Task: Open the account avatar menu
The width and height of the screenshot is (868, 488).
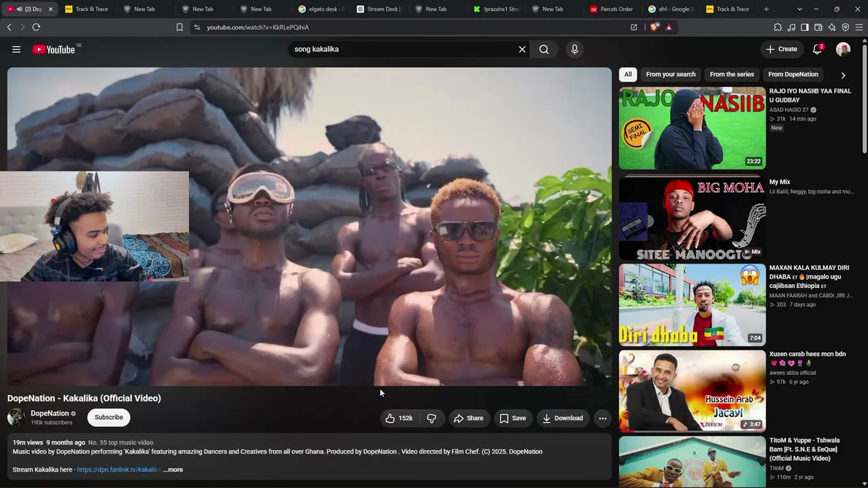Action: coord(843,49)
